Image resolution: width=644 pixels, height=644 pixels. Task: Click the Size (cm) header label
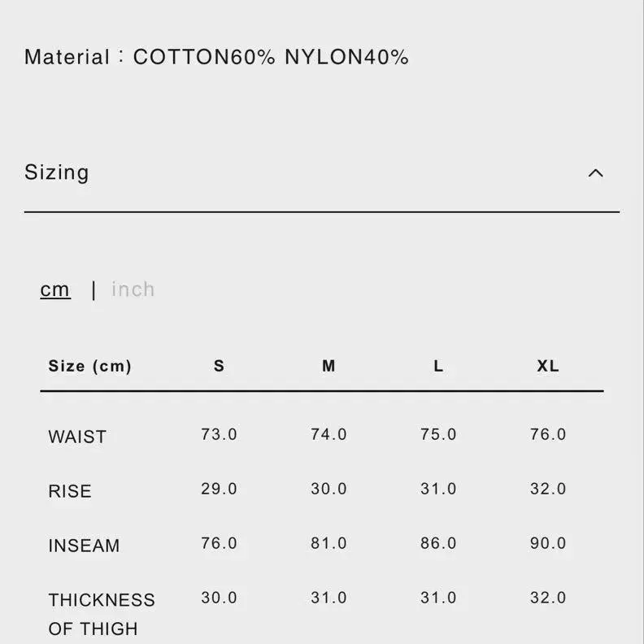coord(89,366)
